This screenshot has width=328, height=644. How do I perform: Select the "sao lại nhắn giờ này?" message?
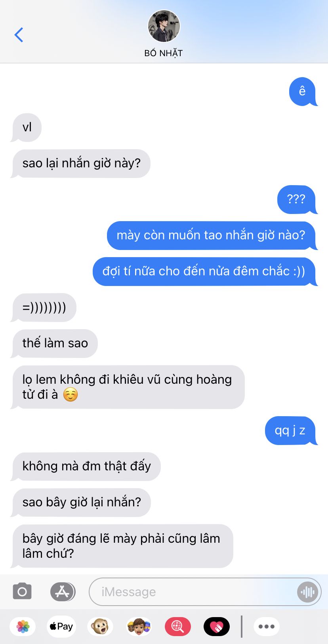click(81, 163)
